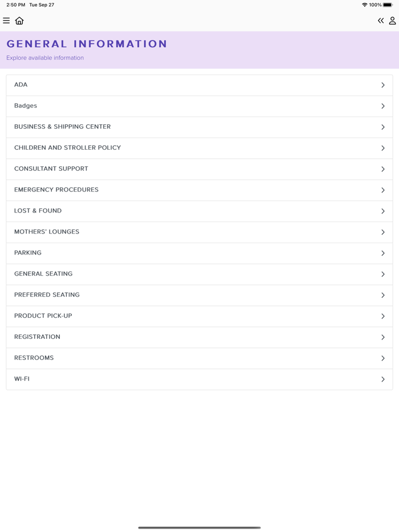Image resolution: width=399 pixels, height=532 pixels.
Task: Open BUSINESS & SHIPPING CENTER item
Action: tap(63, 127)
